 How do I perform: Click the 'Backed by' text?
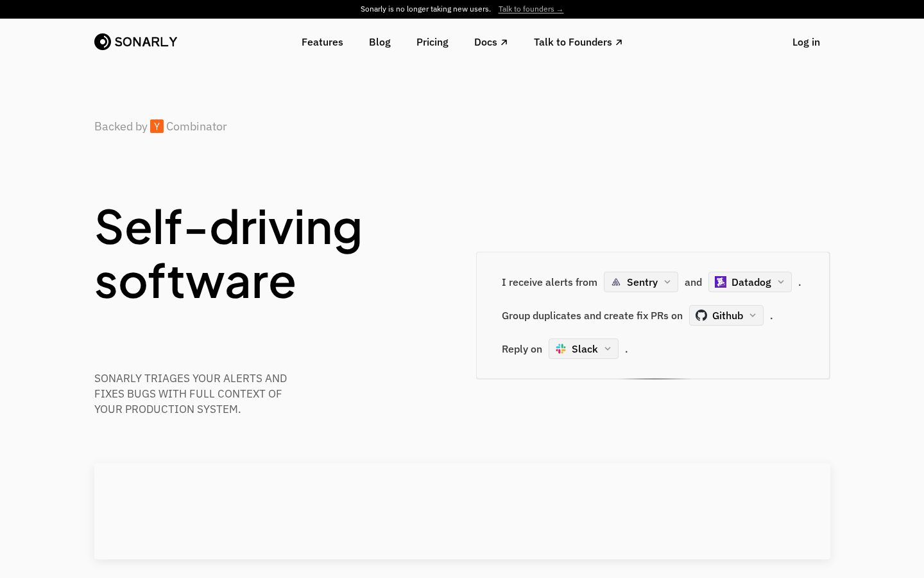[x=121, y=127]
